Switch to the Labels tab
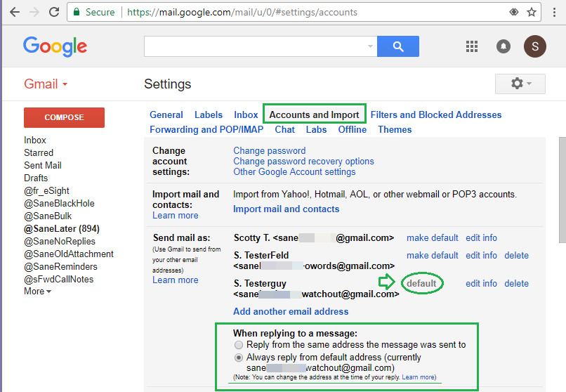566x392 pixels. (x=209, y=115)
